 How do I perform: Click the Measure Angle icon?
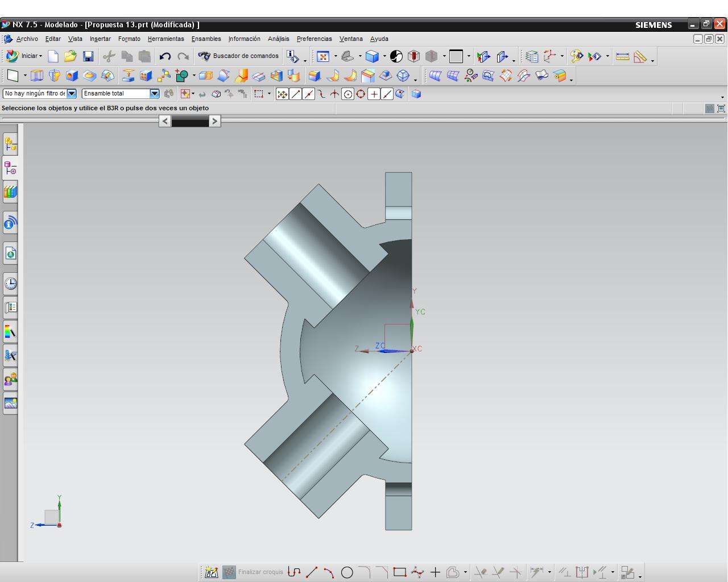click(x=640, y=56)
